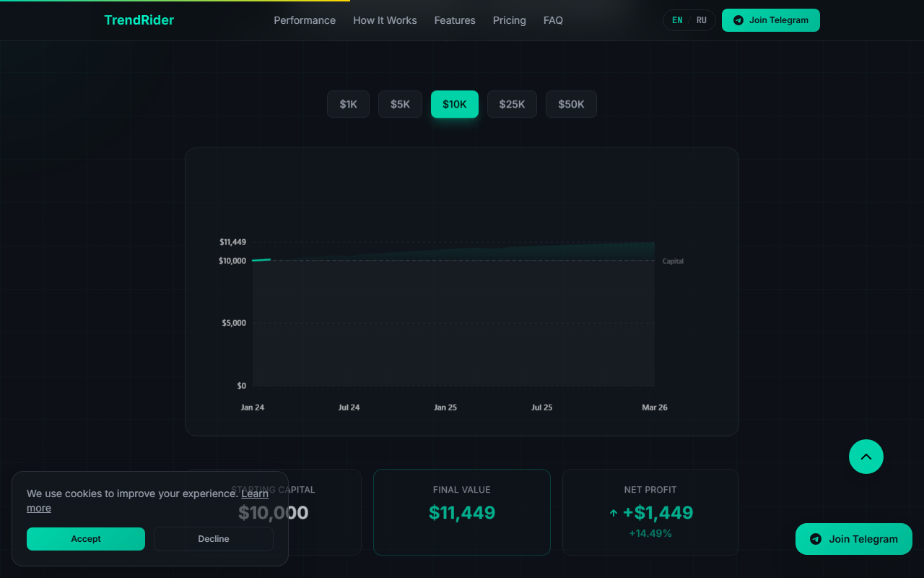924x578 pixels.
Task: Open the Pricing nav link
Action: tap(510, 20)
